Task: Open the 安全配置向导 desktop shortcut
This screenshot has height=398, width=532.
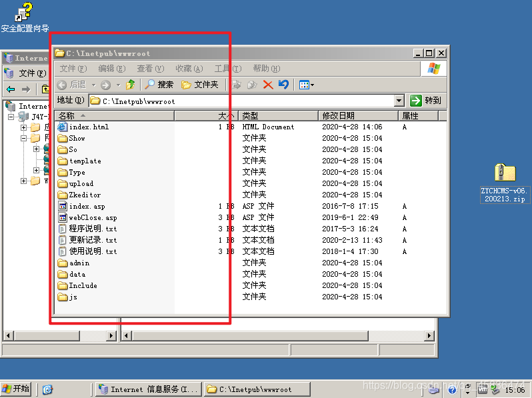Action: (x=25, y=17)
